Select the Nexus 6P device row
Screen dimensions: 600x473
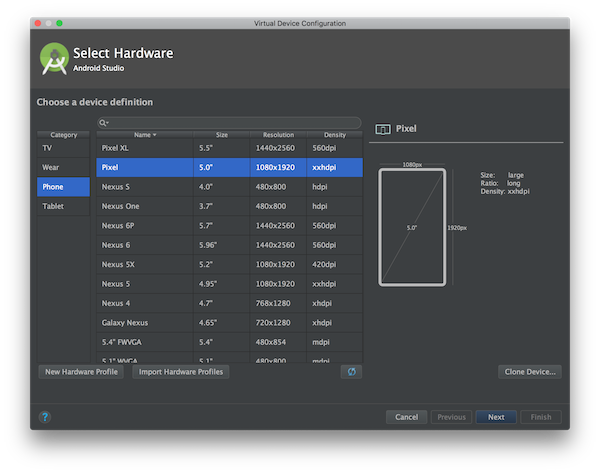pyautogui.click(x=230, y=226)
